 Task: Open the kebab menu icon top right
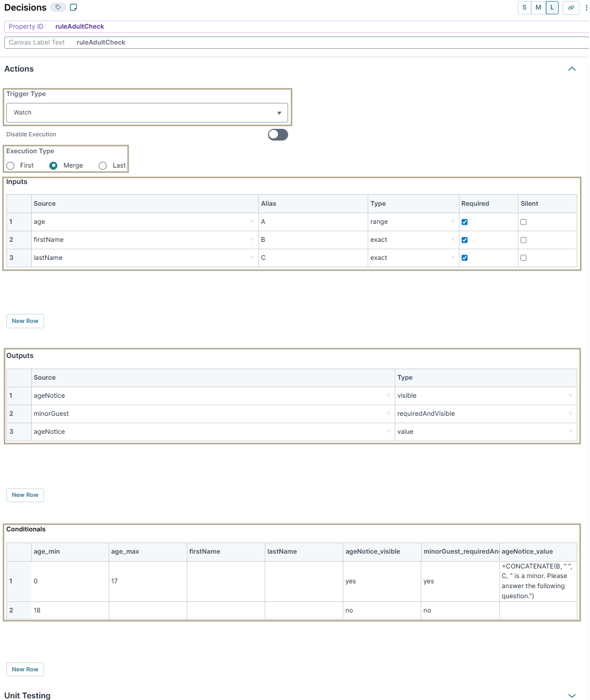point(586,7)
